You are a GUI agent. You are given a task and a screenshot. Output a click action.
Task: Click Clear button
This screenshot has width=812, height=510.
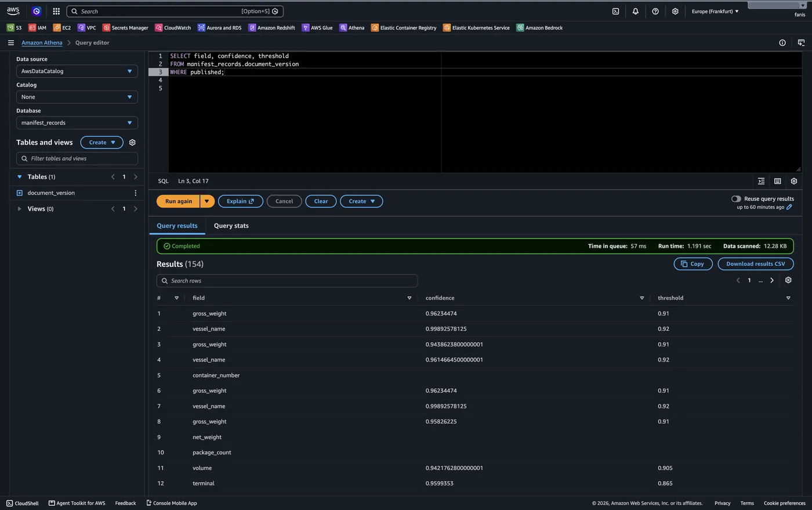[x=321, y=201]
